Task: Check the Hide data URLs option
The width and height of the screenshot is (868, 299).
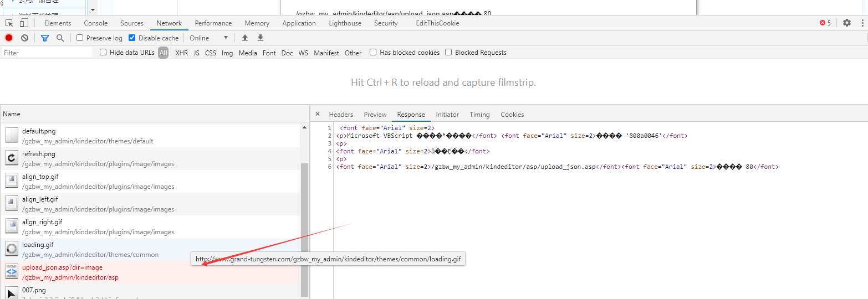Action: 103,53
